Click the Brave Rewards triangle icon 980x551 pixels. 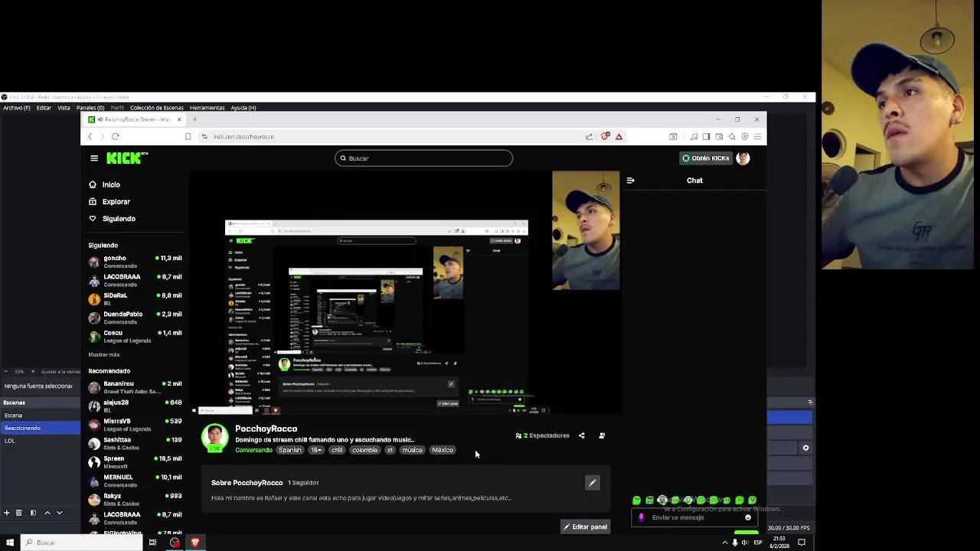click(619, 136)
